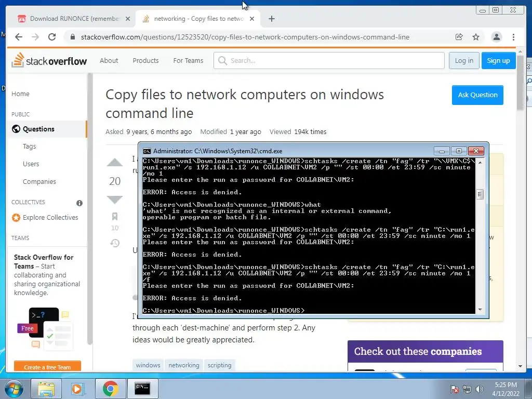The width and height of the screenshot is (532, 399).
Task: Open Tags in the left sidebar
Action: (x=29, y=146)
